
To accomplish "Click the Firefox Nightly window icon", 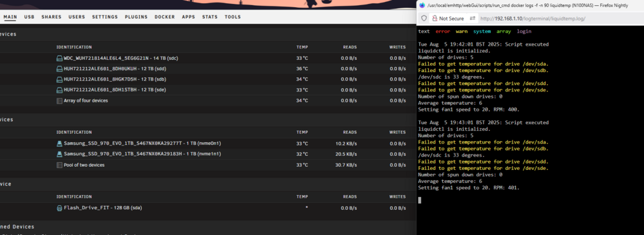I will [x=422, y=5].
